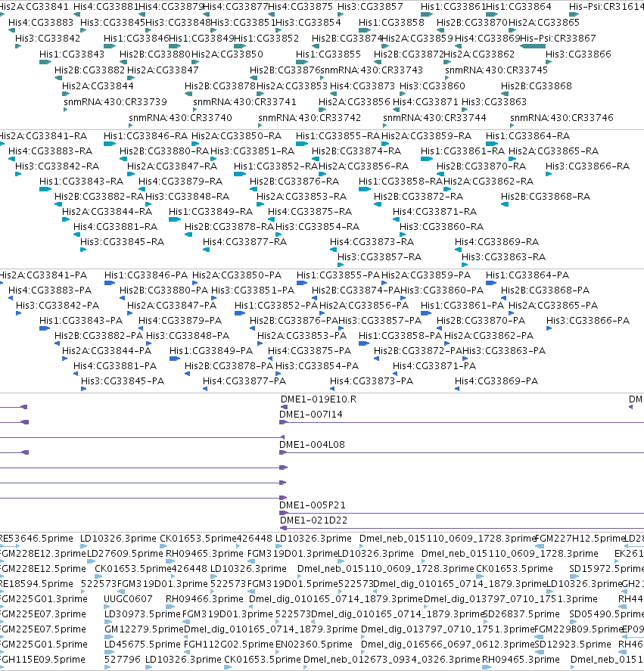Open the His4:CG33875-PA protein label
The image size is (644, 671).
click(x=310, y=351)
